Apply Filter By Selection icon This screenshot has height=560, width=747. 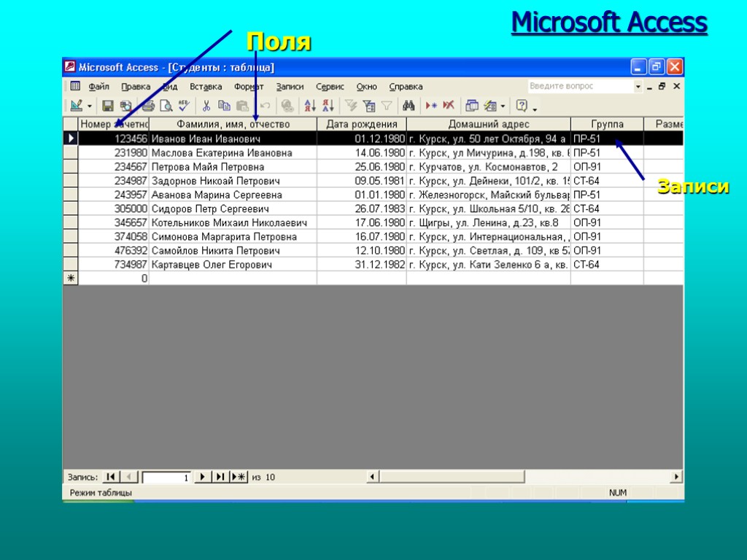click(351, 106)
